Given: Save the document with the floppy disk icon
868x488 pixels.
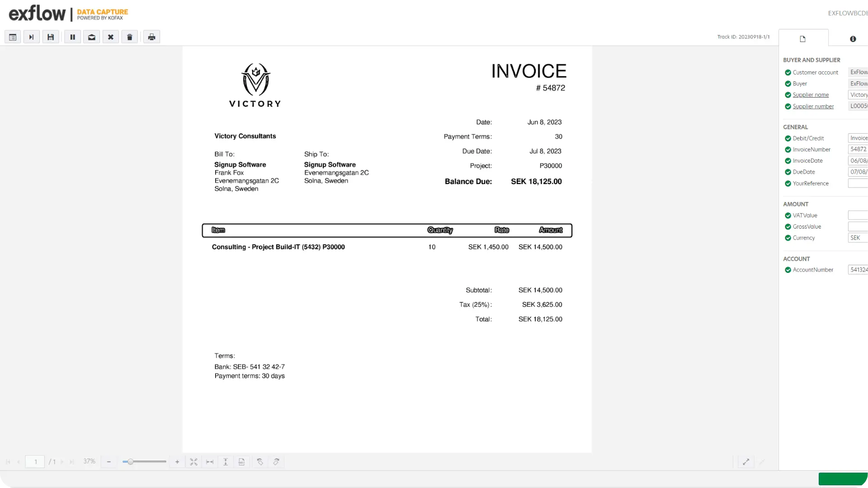Looking at the screenshot, I should pyautogui.click(x=51, y=37).
